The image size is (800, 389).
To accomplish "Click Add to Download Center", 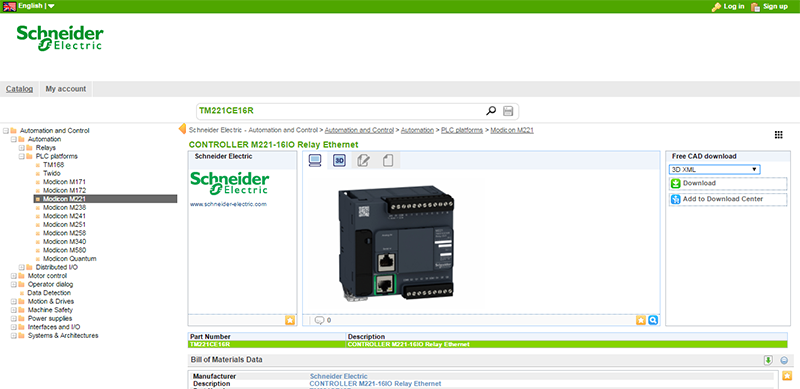I will point(728,199).
